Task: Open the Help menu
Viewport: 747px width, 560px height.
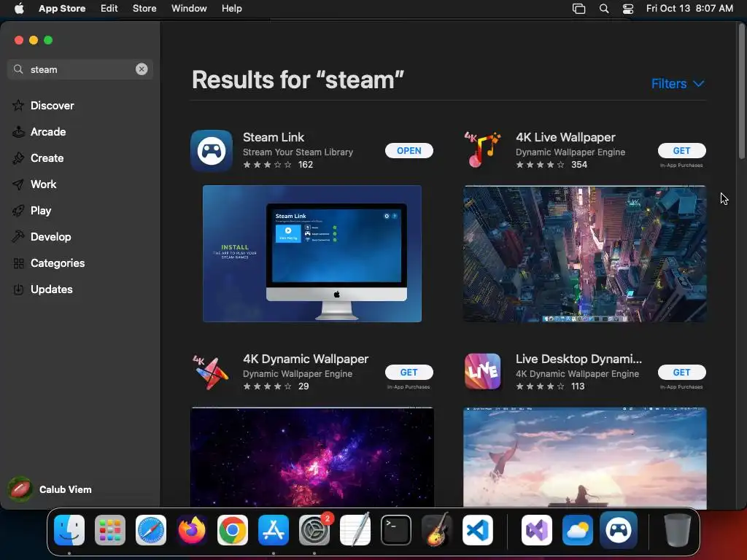Action: (x=231, y=9)
